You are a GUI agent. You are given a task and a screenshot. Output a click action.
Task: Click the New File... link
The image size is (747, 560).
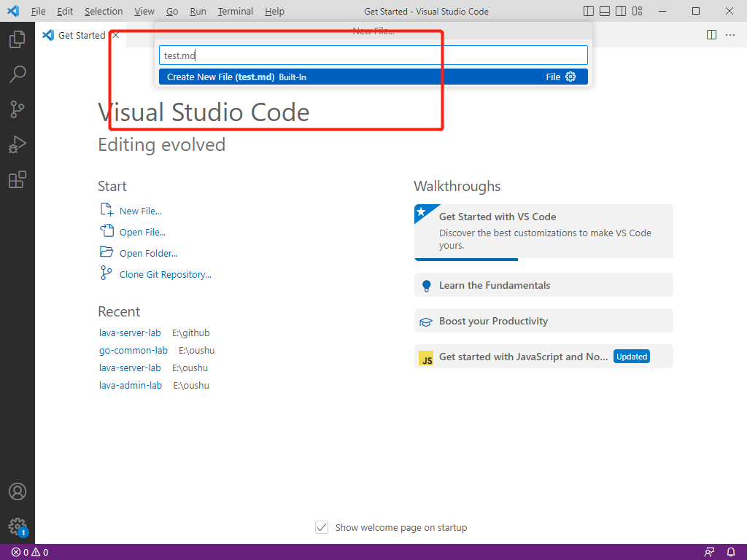point(141,211)
